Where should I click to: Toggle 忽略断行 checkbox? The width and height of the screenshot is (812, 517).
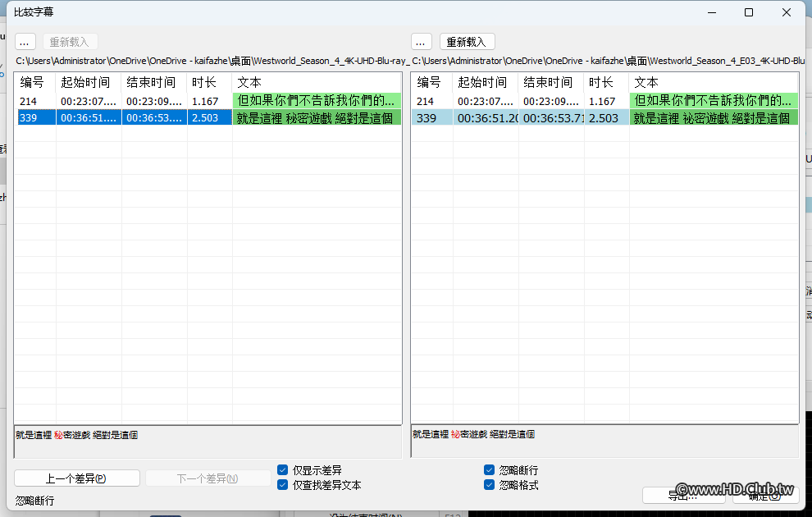coord(490,470)
